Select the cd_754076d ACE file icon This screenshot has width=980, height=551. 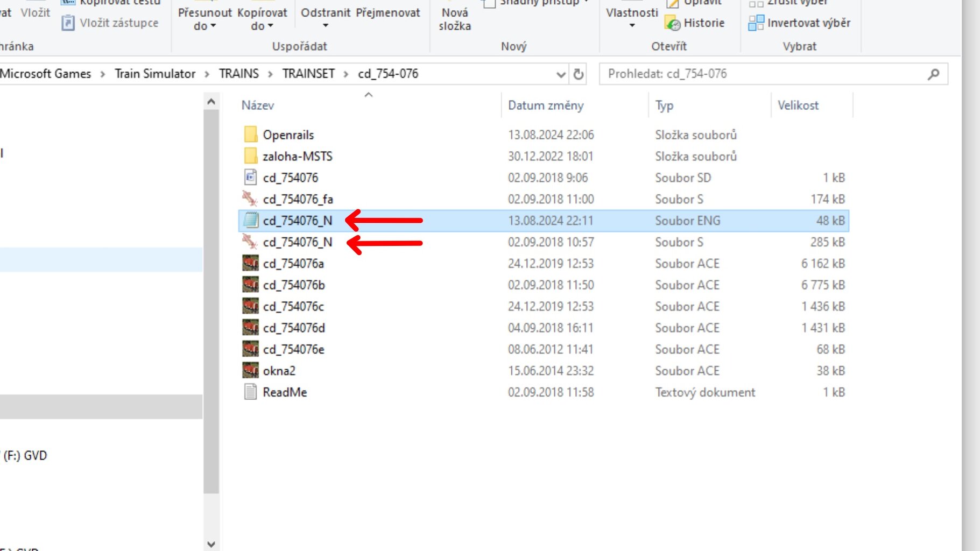(x=250, y=328)
